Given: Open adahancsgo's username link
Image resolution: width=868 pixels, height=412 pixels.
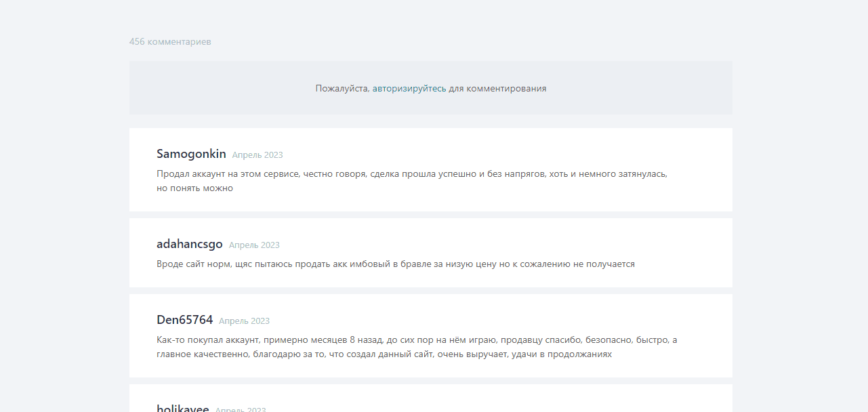Looking at the screenshot, I should [x=189, y=244].
